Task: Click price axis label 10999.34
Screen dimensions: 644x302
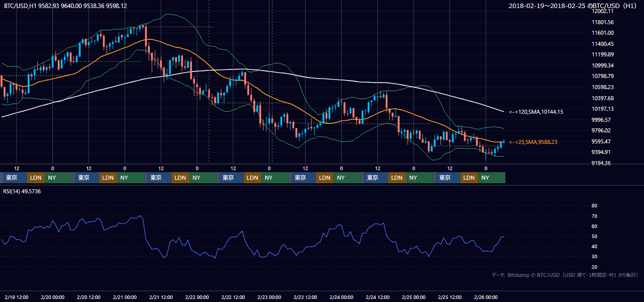Action: 603,65
